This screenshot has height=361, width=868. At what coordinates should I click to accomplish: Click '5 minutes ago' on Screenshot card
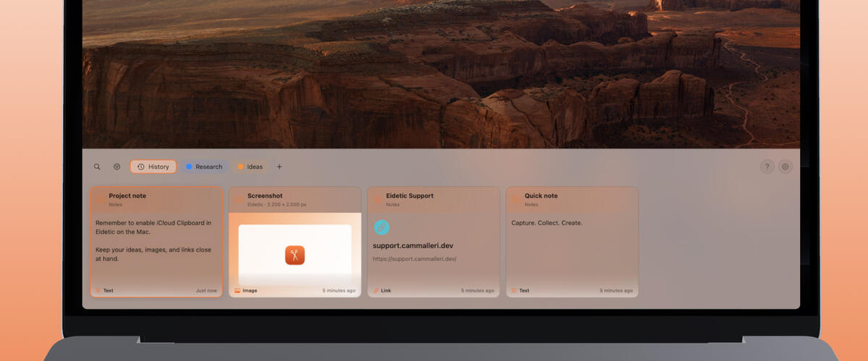click(x=340, y=291)
